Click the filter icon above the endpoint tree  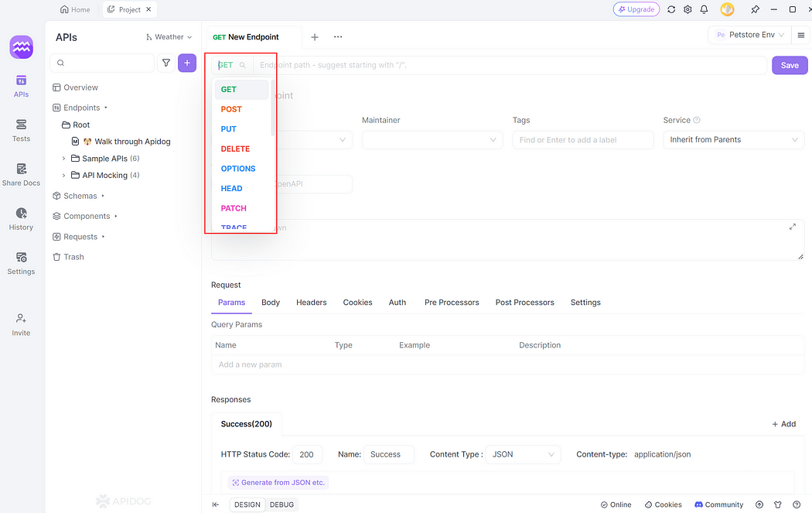point(166,63)
